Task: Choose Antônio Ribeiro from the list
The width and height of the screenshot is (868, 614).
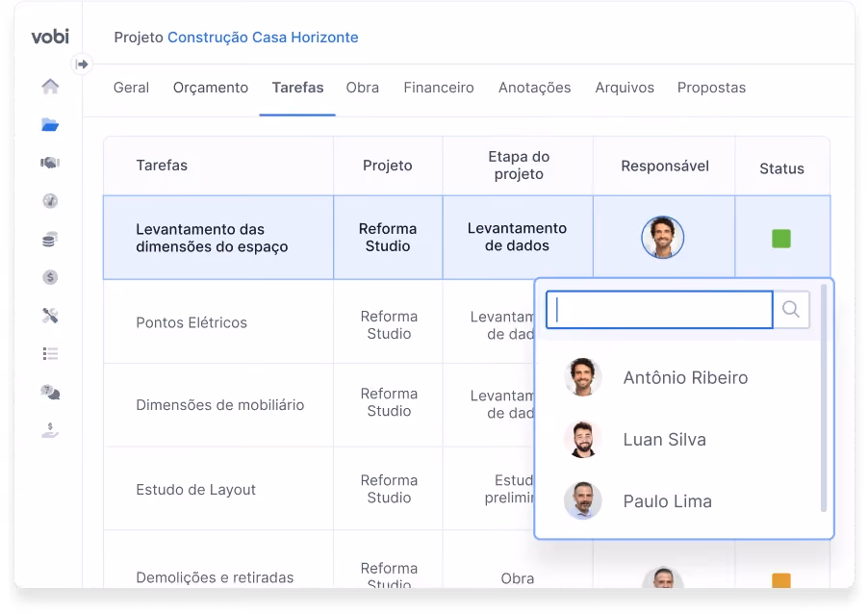Action: (685, 377)
